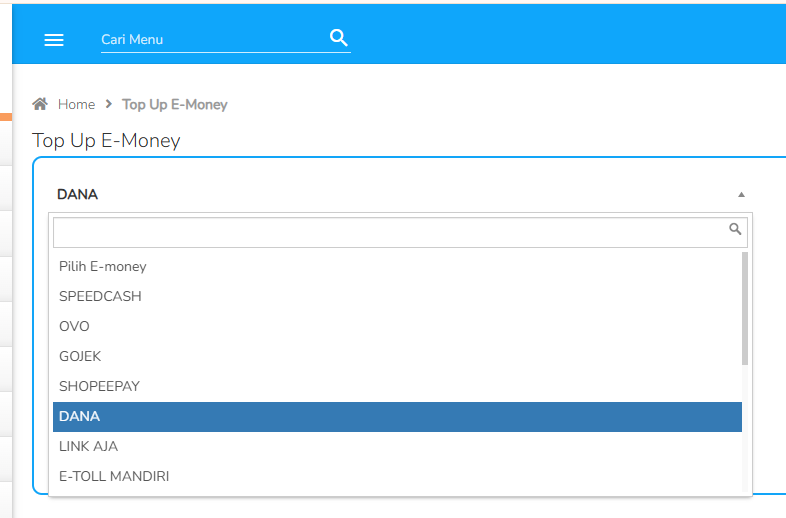Click the dropdown search magnifier icon
Viewport: 786px width, 518px height.
click(x=735, y=229)
